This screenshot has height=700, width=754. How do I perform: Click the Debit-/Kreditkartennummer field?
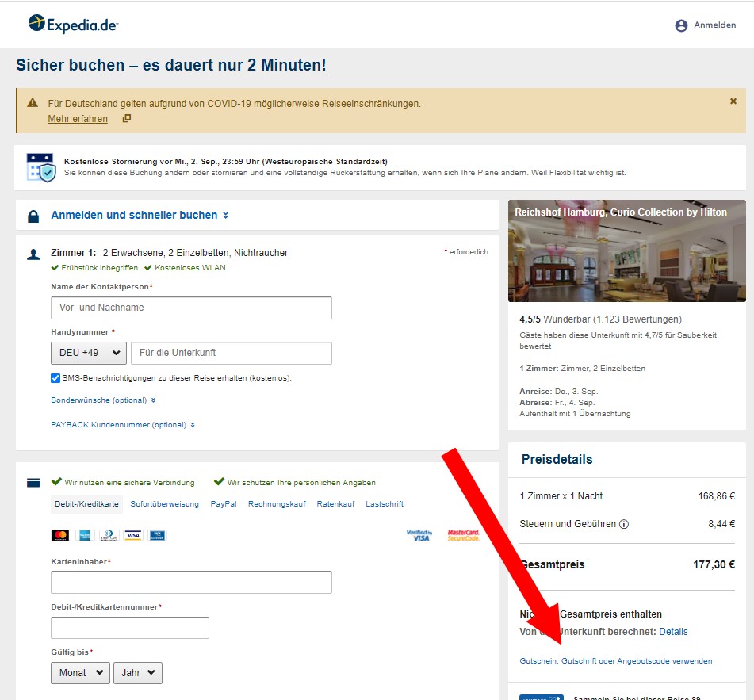tap(130, 628)
